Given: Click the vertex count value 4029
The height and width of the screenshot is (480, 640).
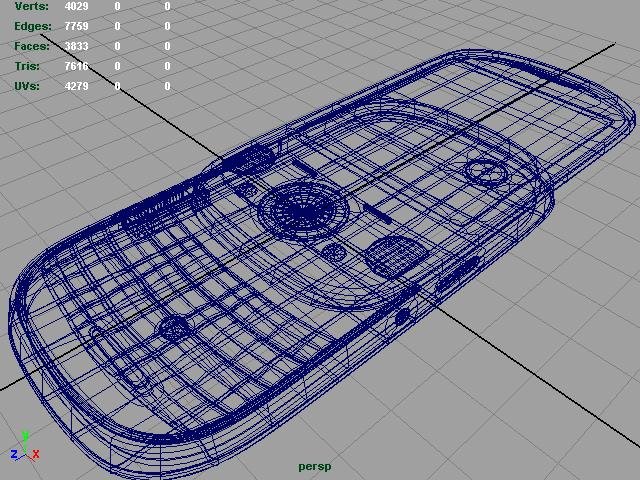Looking at the screenshot, I should [76, 6].
